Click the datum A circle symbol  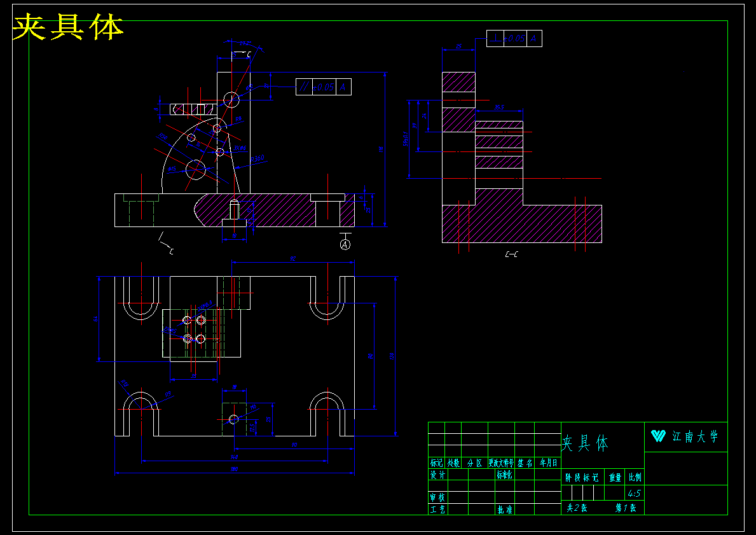point(345,244)
